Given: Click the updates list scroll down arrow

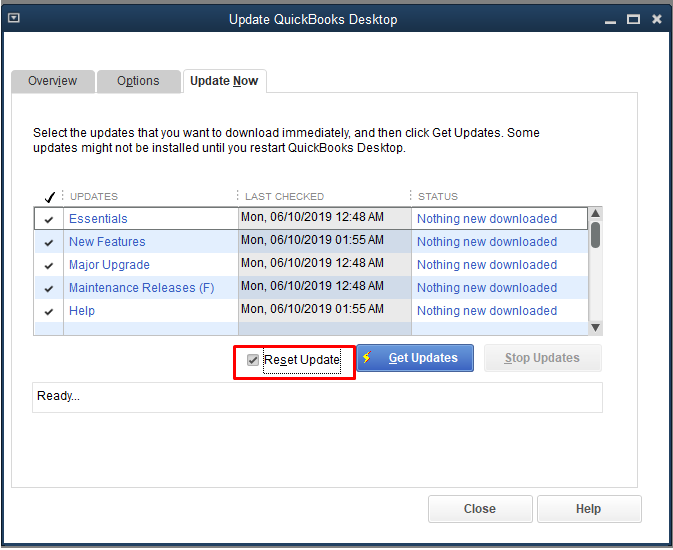Looking at the screenshot, I should (595, 328).
